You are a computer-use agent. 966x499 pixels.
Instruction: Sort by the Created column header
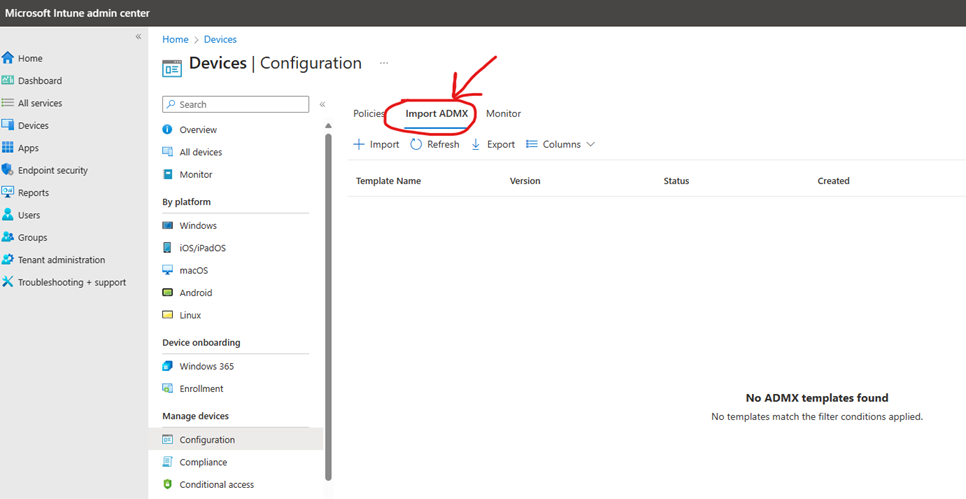(x=833, y=181)
